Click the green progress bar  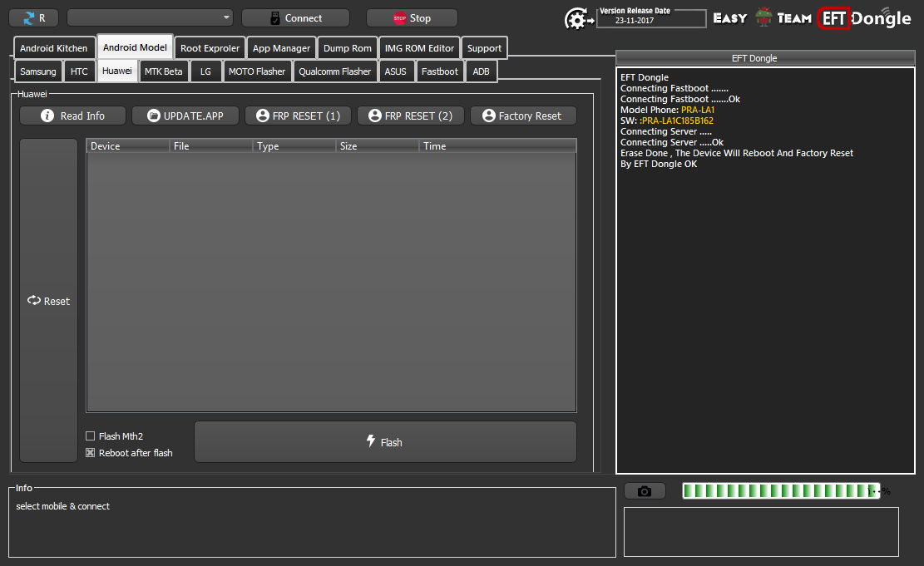tap(781, 490)
